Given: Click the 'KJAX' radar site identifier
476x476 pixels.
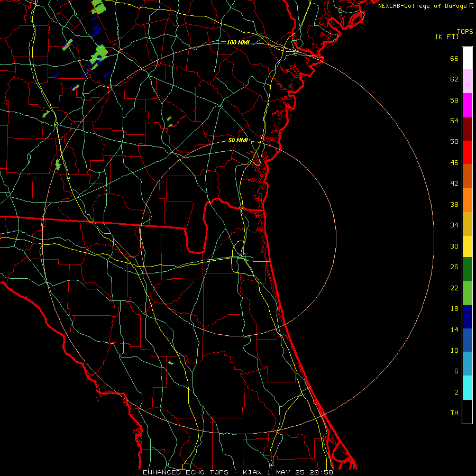Looking at the screenshot, I should pos(253,472).
